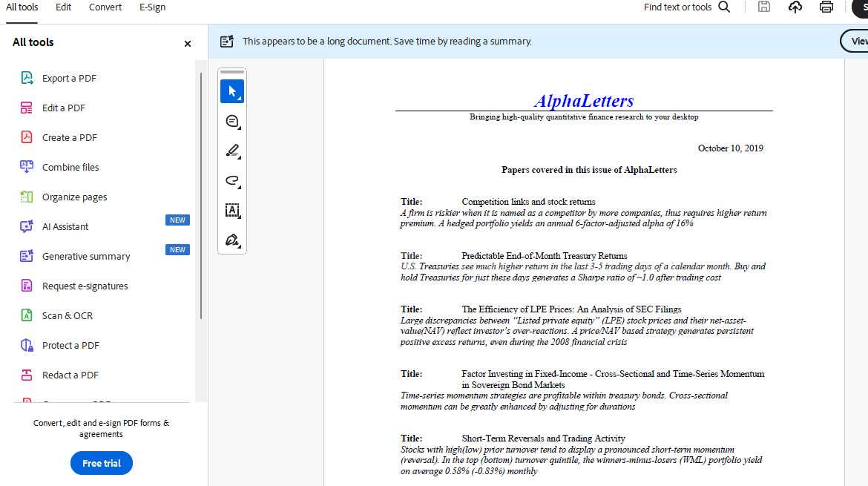This screenshot has width=868, height=486.
Task: Click NEW badge beside Generative summary
Action: pos(178,249)
